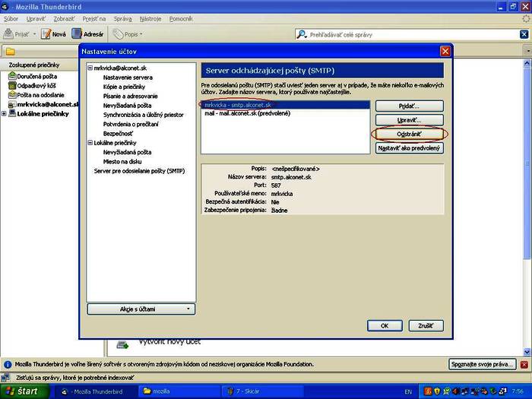Open the Zobraziť menu
Image resolution: width=532 pixels, height=399 pixels.
(64, 19)
